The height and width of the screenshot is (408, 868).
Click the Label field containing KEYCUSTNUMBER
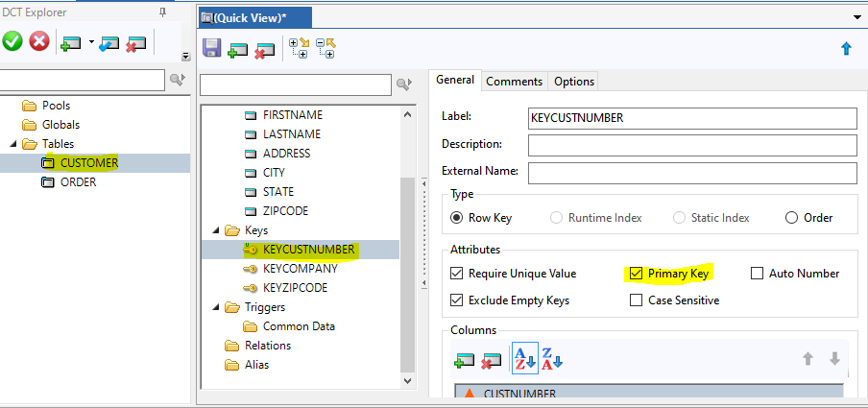[x=692, y=118]
